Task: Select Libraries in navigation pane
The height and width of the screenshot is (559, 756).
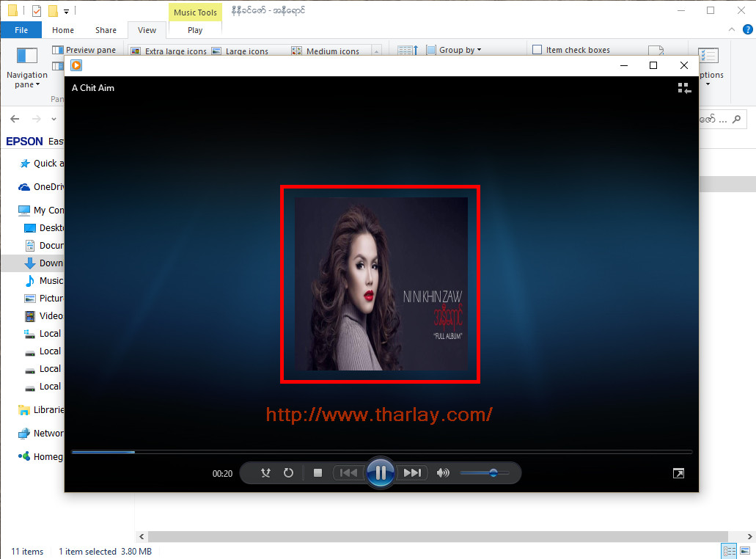Action: (40, 410)
